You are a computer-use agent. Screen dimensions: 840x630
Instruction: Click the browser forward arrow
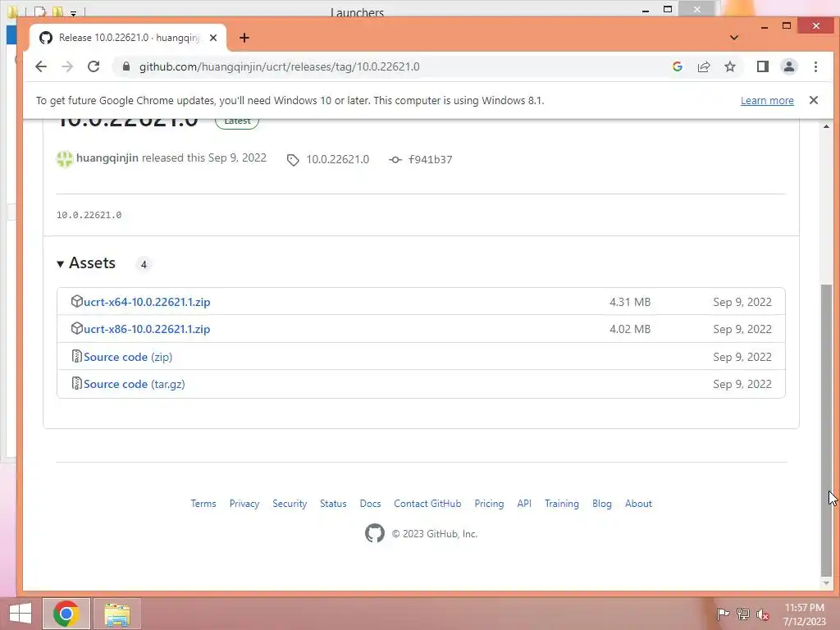tap(67, 66)
